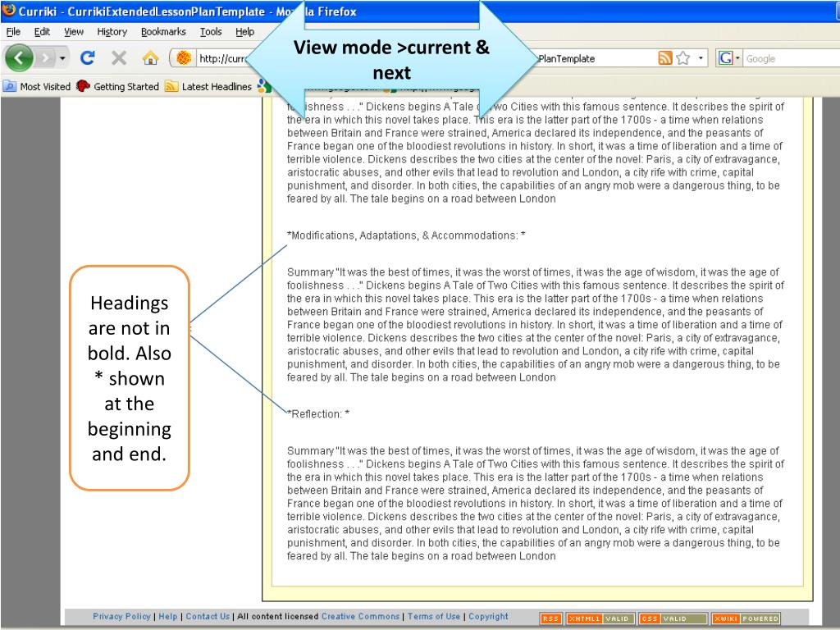Follow the Contact Us footer link
Image resolution: width=840 pixels, height=630 pixels.
point(208,616)
